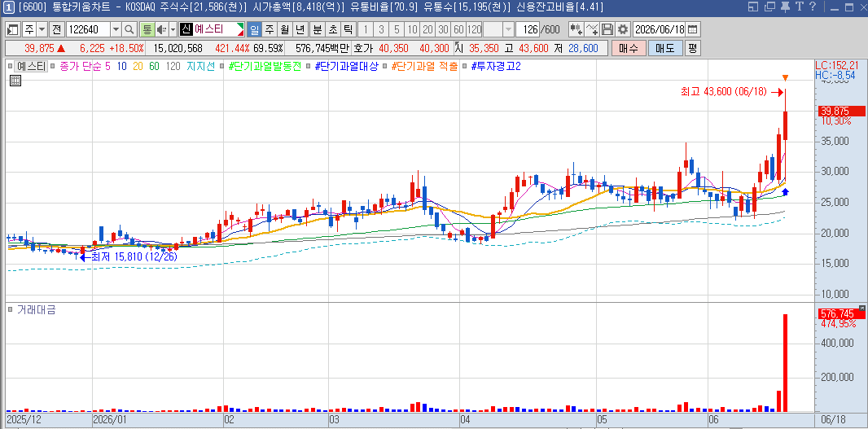Toggle the #단기과열대상 indicator checkbox
Image resolution: width=868 pixels, height=429 pixels.
pos(309,67)
